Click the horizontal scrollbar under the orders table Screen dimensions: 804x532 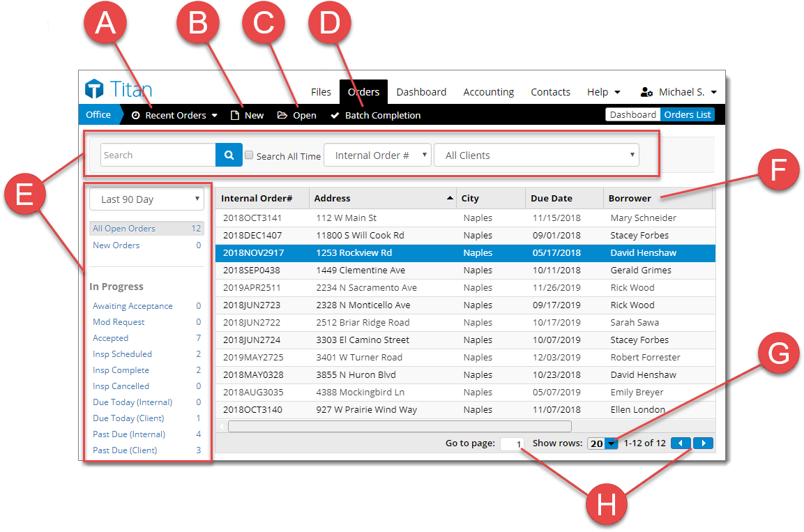coord(400,427)
